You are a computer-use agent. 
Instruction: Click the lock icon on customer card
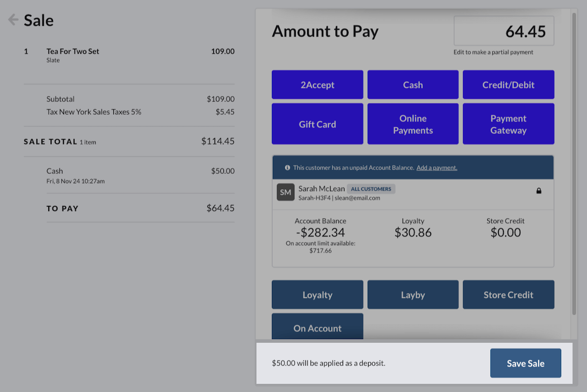pos(539,191)
